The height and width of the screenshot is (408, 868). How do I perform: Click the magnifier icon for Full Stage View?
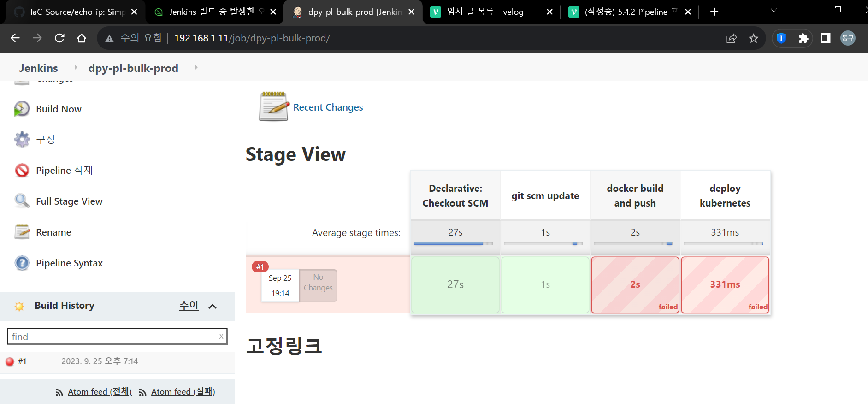coord(22,201)
